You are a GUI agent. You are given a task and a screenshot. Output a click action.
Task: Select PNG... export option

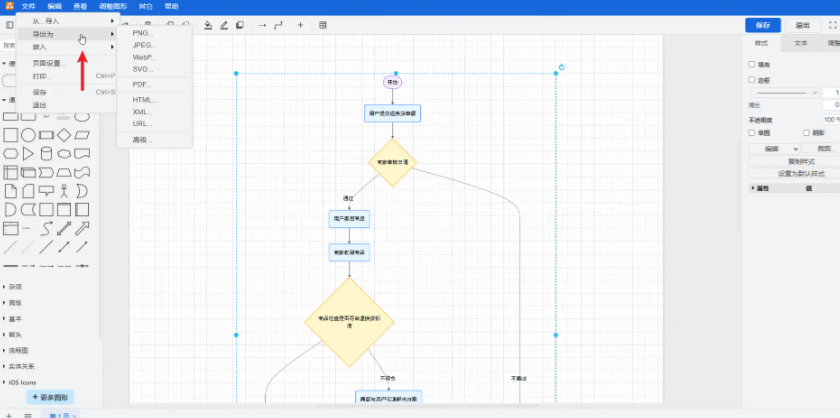tap(143, 33)
